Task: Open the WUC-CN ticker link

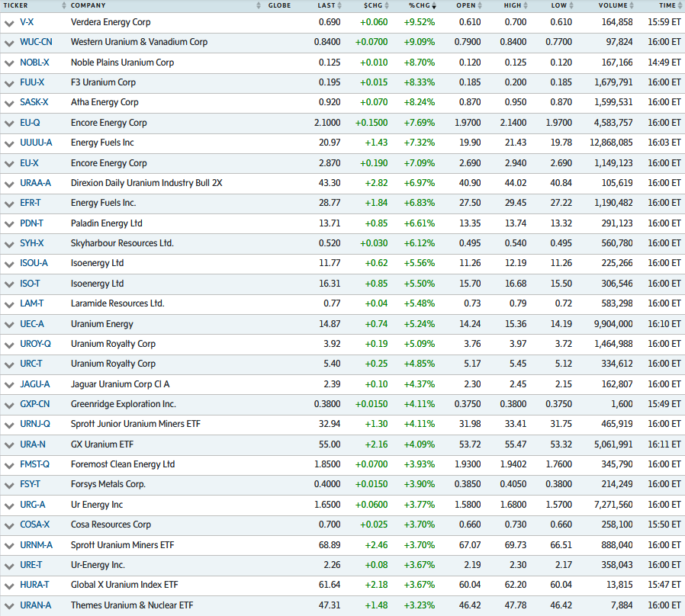Action: click(x=37, y=43)
